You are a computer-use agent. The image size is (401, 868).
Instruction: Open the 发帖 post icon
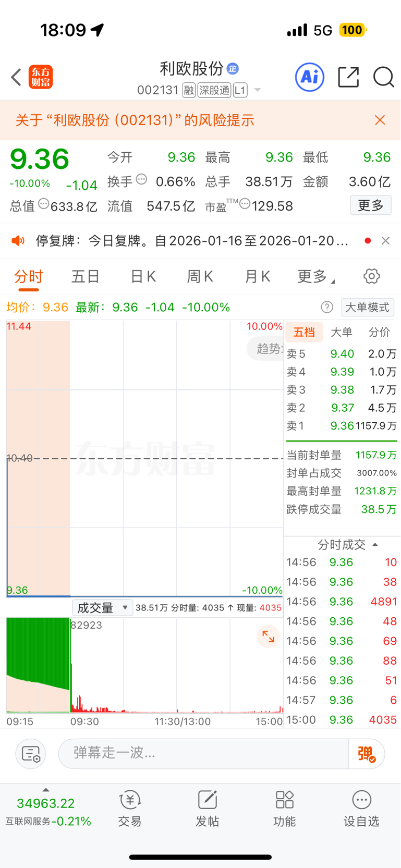(x=208, y=809)
